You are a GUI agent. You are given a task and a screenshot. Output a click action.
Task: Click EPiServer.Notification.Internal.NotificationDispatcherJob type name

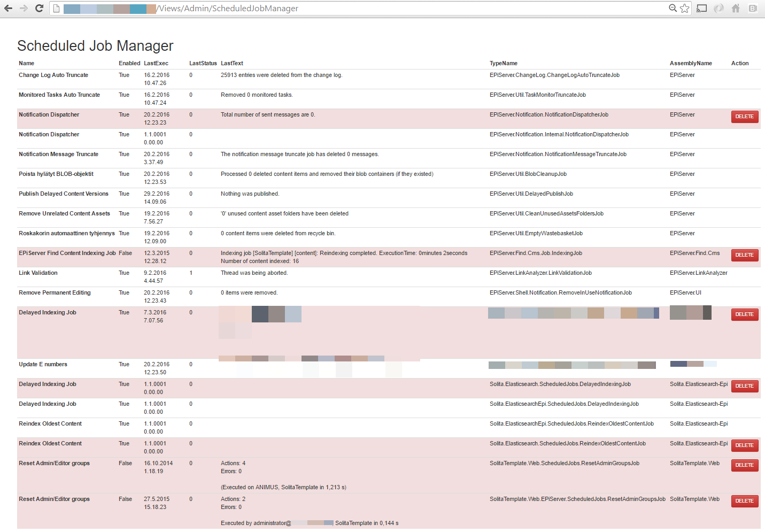pyautogui.click(x=559, y=134)
